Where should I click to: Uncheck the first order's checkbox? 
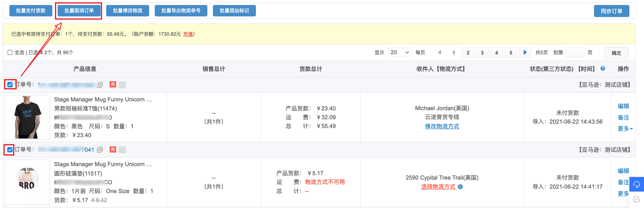pos(10,85)
